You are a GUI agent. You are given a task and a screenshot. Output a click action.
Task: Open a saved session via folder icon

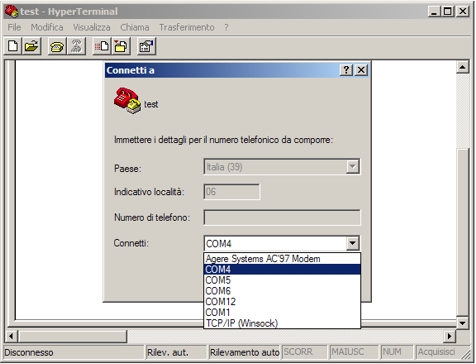(x=32, y=46)
